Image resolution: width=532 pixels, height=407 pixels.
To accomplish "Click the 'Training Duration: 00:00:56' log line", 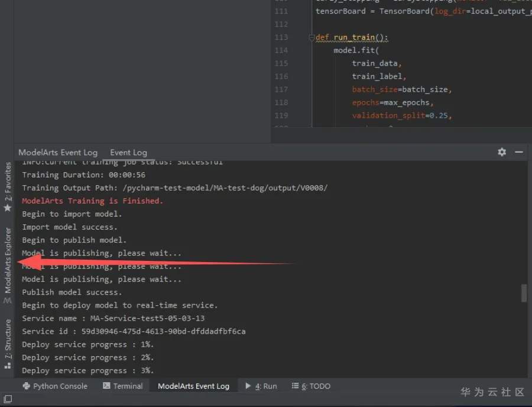I will [84, 175].
